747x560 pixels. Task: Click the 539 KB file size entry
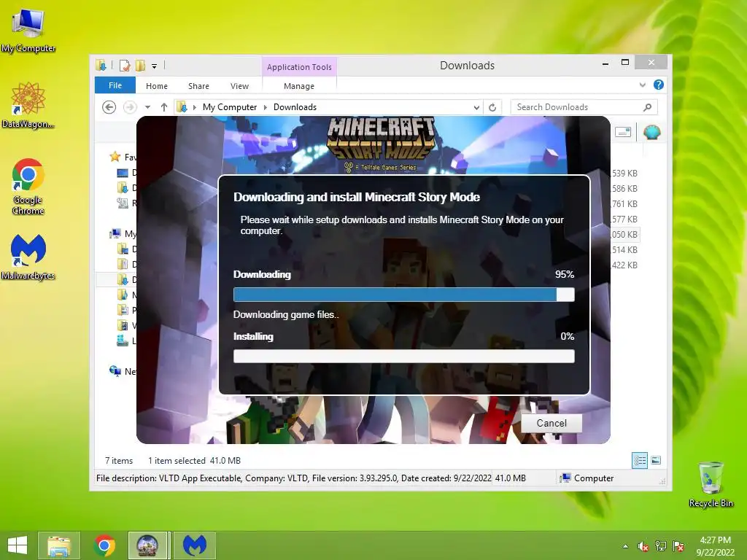[624, 174]
